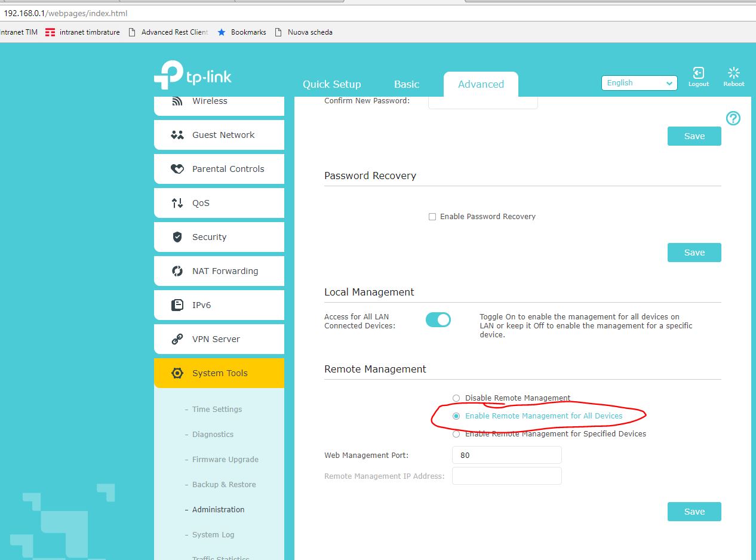Click the Reboot icon
This screenshot has height=560, width=756.
[733, 73]
